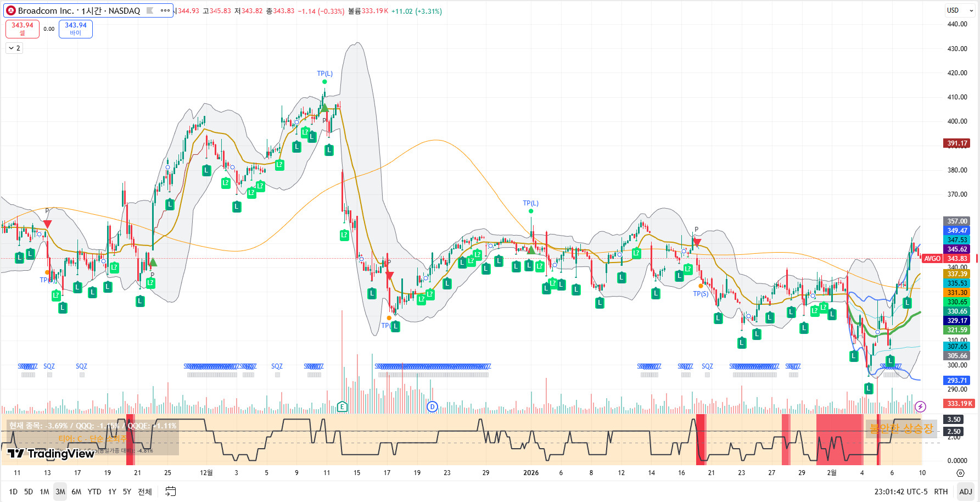Click the 12월 label on the time axis
The width and height of the screenshot is (980, 502).
[x=206, y=473]
